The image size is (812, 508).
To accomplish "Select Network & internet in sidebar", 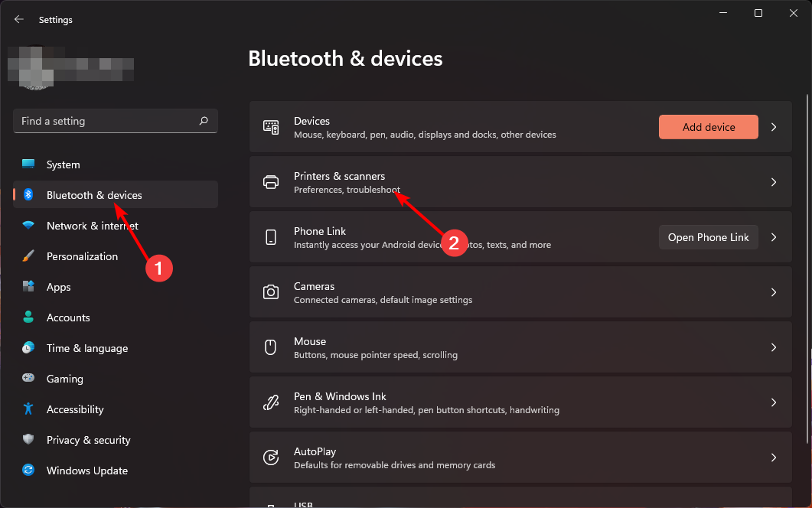I will point(92,226).
